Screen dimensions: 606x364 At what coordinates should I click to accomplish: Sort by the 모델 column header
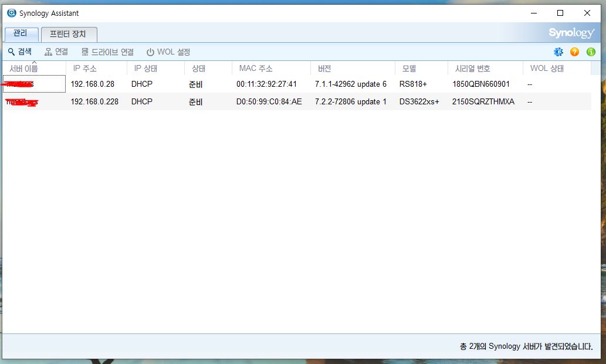coord(422,69)
